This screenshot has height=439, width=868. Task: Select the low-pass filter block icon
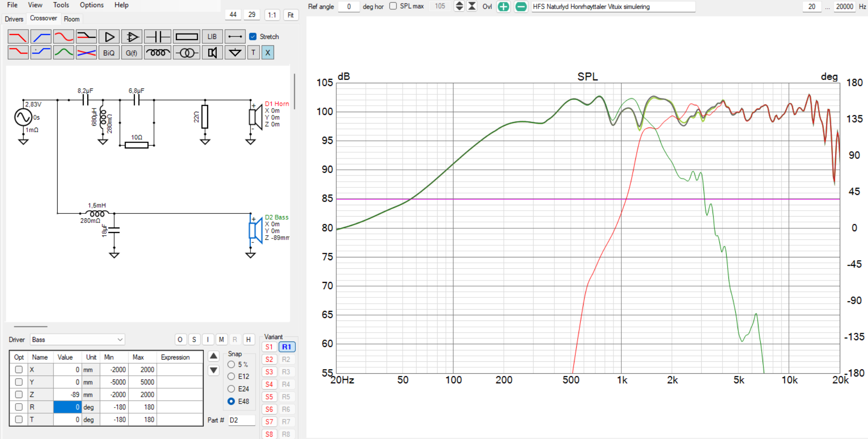18,36
